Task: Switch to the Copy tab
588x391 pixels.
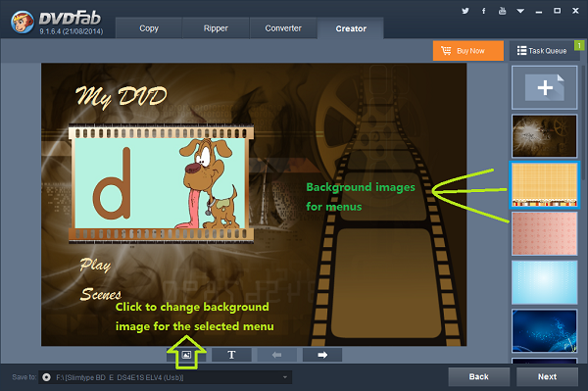Action: 149,28
